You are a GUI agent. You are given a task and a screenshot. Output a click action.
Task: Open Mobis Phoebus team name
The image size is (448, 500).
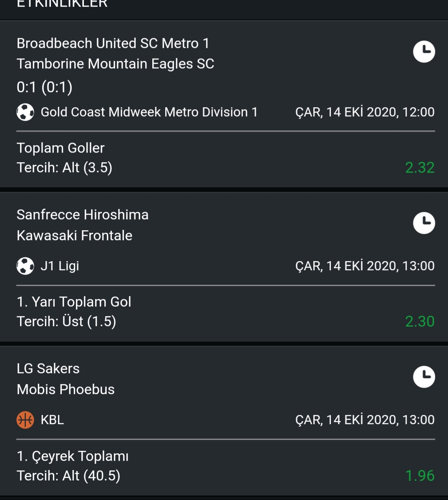coord(65,389)
